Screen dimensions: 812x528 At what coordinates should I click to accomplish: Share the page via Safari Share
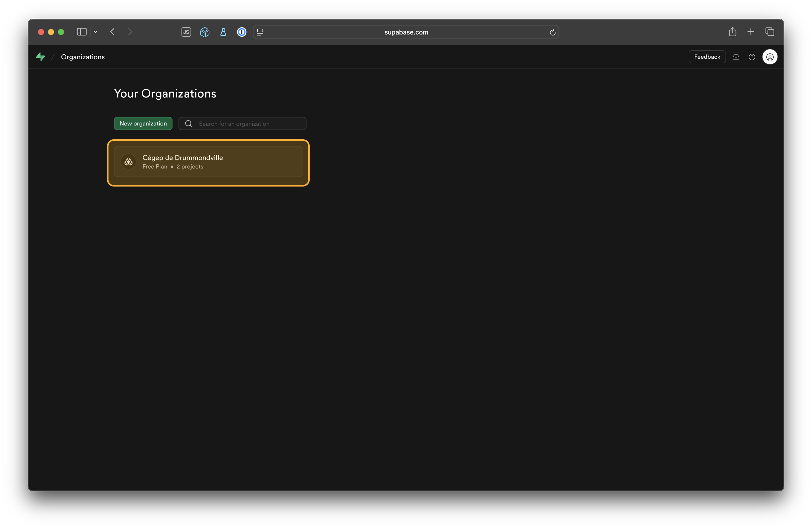tap(732, 32)
